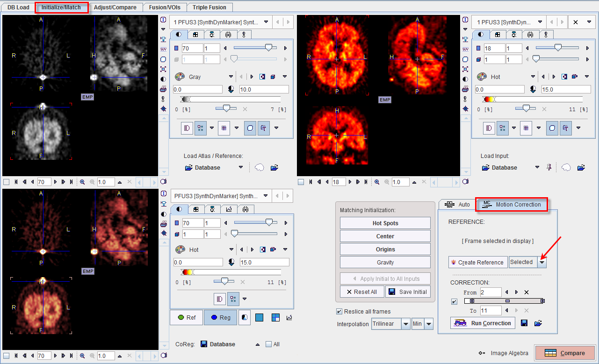Open the Gray color table dropdown
Viewport: 599px width, 364px height.
231,77
